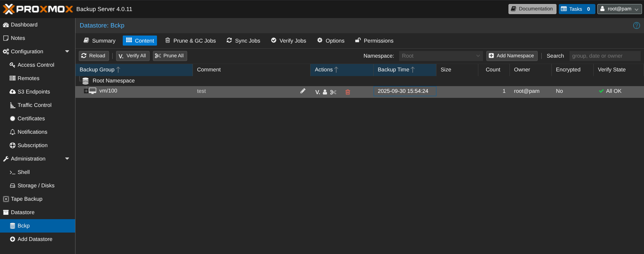This screenshot has height=254, width=644.
Task: Click the Reload button
Action: coord(94,56)
